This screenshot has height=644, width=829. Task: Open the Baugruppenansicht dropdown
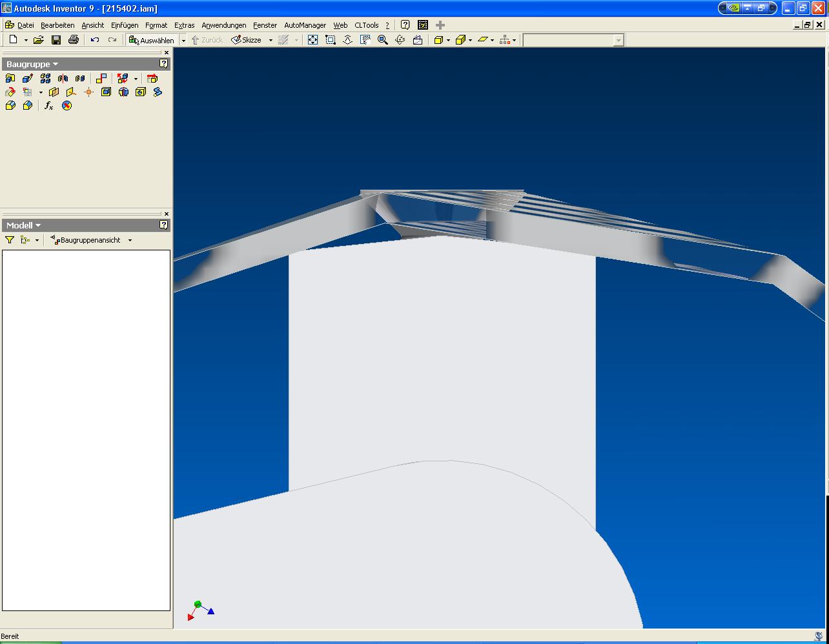coord(130,240)
